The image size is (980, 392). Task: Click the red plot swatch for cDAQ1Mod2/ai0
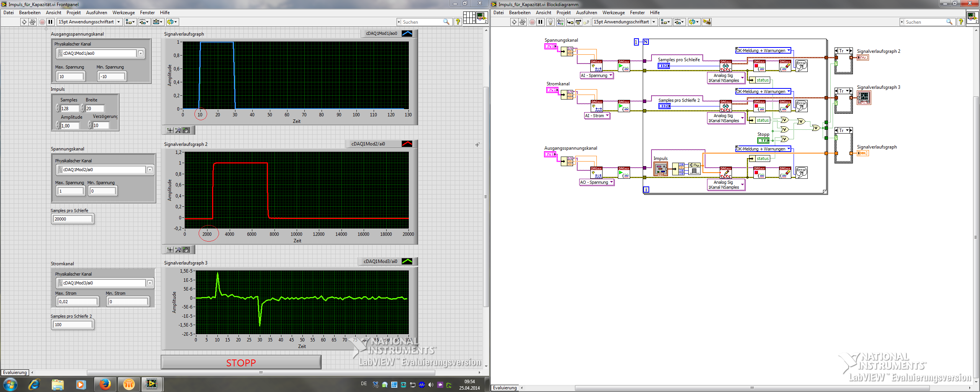coord(407,144)
